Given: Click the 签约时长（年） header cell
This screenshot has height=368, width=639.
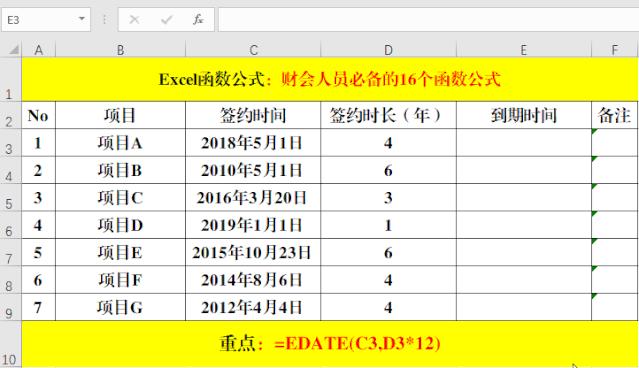Looking at the screenshot, I should tap(388, 115).
